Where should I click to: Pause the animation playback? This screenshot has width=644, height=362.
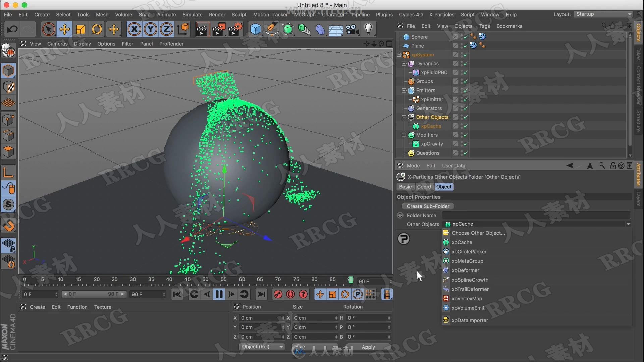coord(219,294)
